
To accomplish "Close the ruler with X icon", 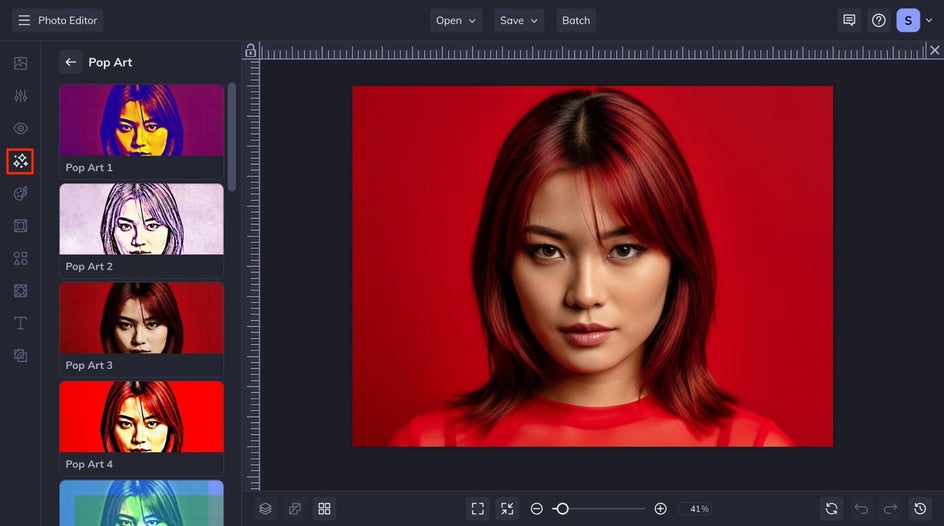I will click(934, 51).
